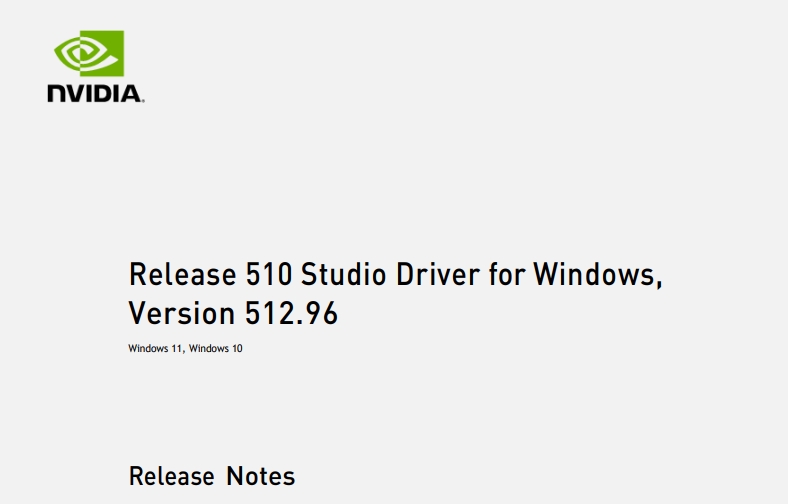The height and width of the screenshot is (504, 788).
Task: Click the number "510" in the title
Action: [268, 274]
